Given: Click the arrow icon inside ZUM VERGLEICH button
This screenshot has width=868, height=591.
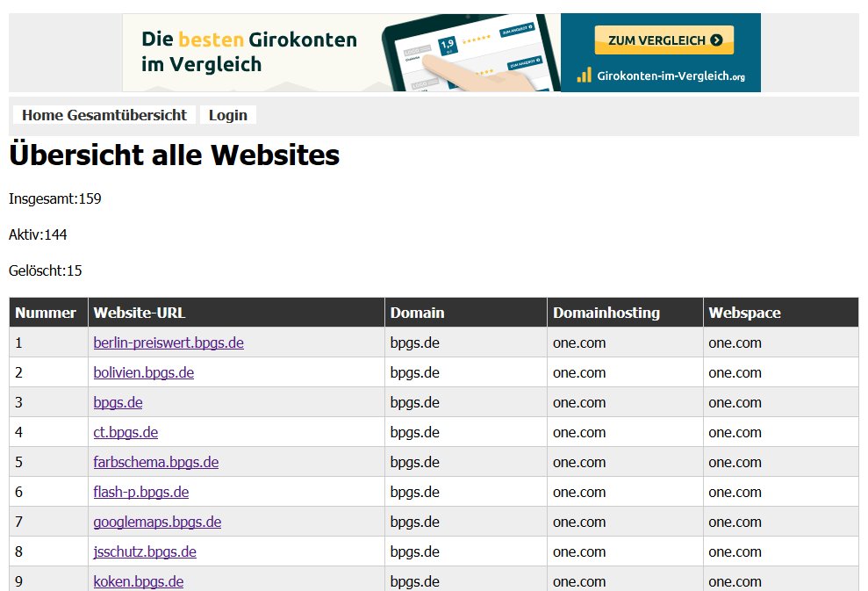Looking at the screenshot, I should pos(717,40).
